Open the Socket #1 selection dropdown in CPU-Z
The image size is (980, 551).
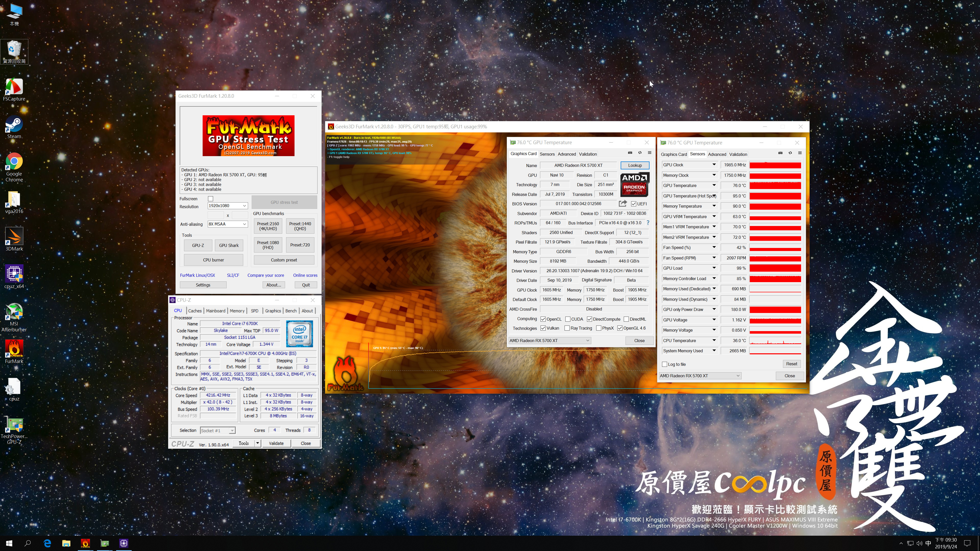[x=218, y=430]
